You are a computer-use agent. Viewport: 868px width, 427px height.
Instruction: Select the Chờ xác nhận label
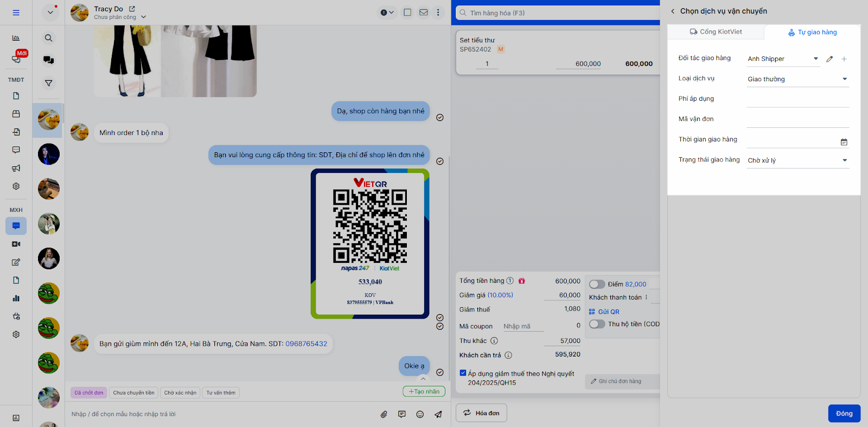tap(180, 393)
